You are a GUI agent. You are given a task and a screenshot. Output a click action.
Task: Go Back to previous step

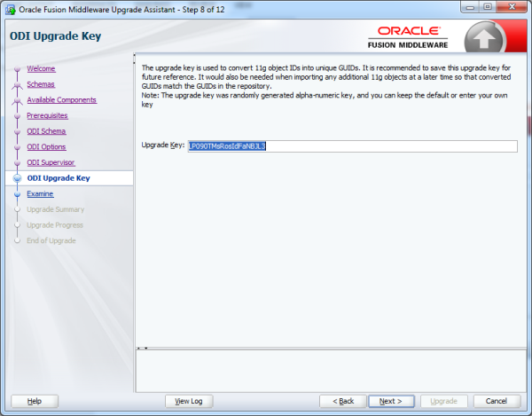coord(343,401)
